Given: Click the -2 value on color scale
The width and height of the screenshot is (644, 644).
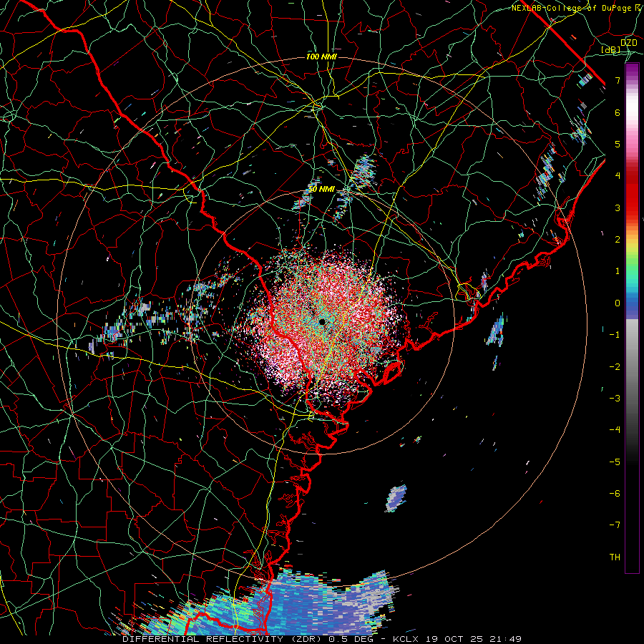Looking at the screenshot, I should tap(615, 367).
